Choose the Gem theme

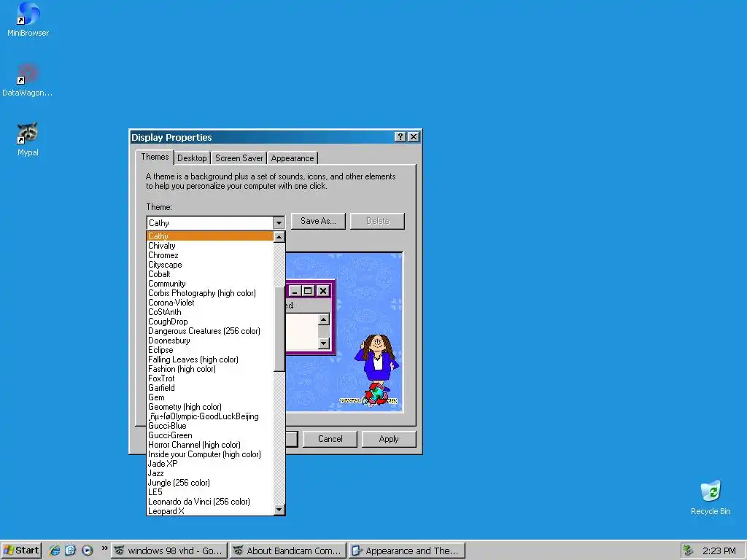tap(210, 397)
